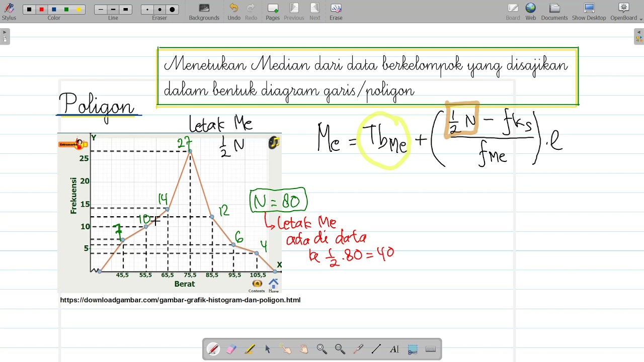644x362 pixels.
Task: Set the large eraser size
Action: click(172, 10)
